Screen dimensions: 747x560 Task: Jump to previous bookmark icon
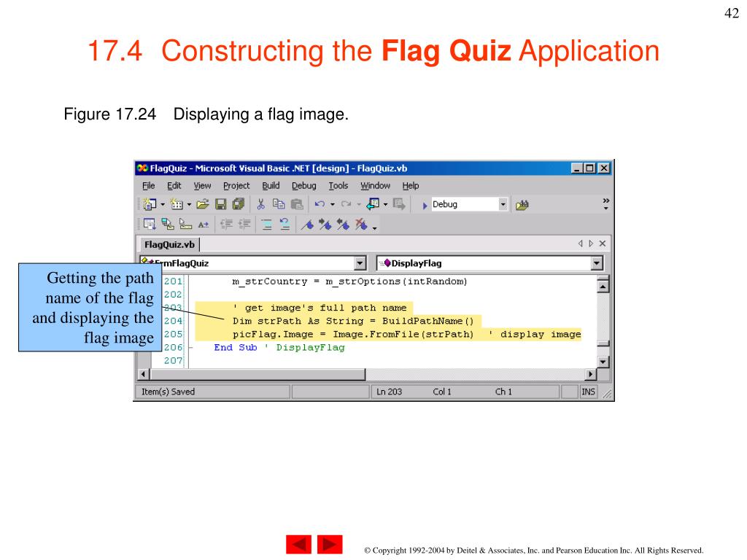click(x=343, y=225)
